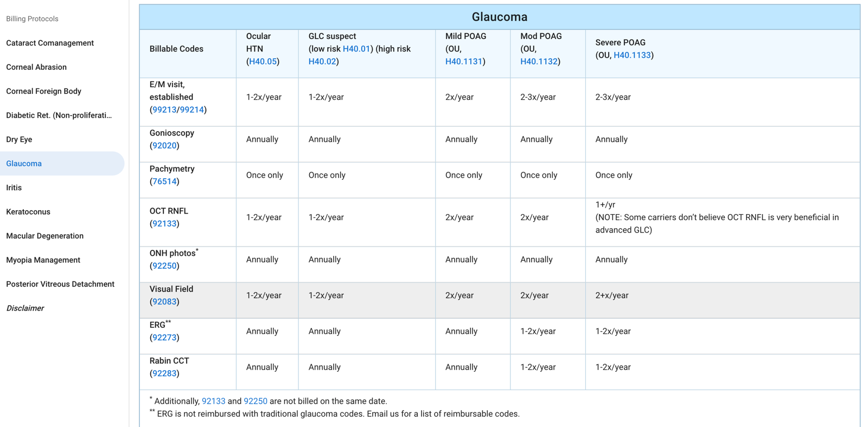868x427 pixels.
Task: Open Corneal Foreign Body page
Action: click(43, 91)
